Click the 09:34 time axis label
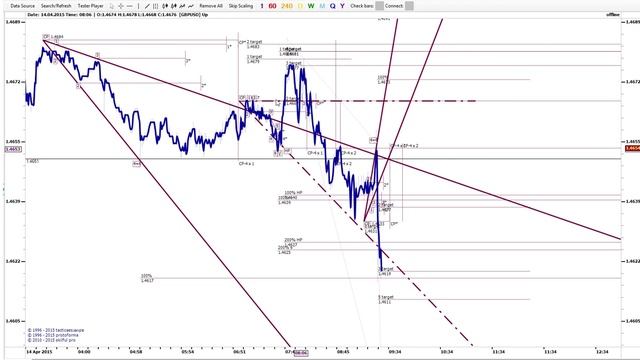This screenshot has width=640, height=360. coord(395,351)
